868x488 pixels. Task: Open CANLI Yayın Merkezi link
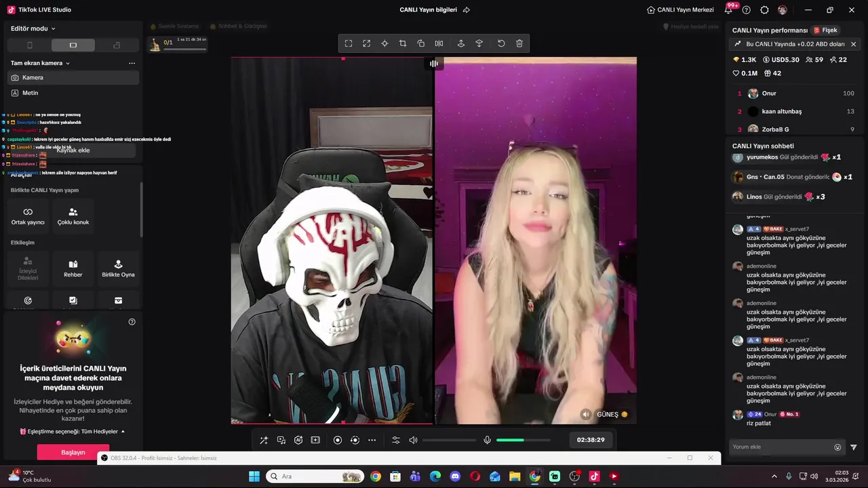(x=680, y=10)
